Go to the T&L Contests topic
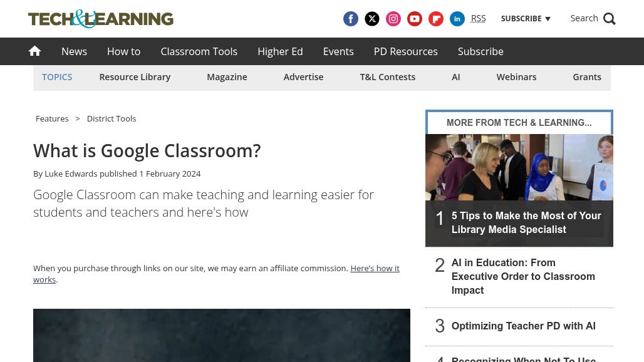644x362 pixels. [x=388, y=77]
